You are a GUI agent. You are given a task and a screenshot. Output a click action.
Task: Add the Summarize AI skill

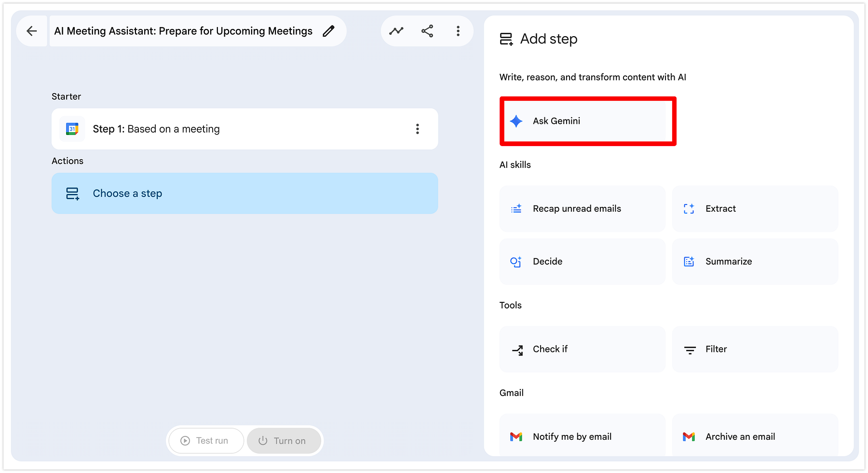coord(755,262)
